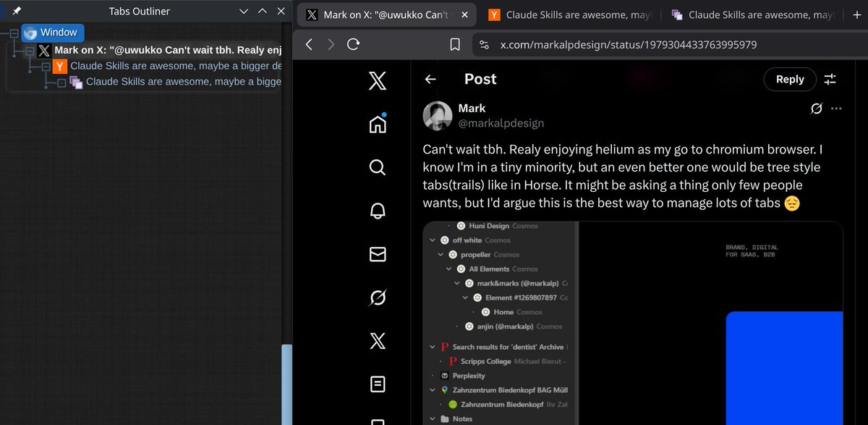Open a new browser tab with plus button
The width and height of the screenshot is (868, 425).
coord(858,14)
